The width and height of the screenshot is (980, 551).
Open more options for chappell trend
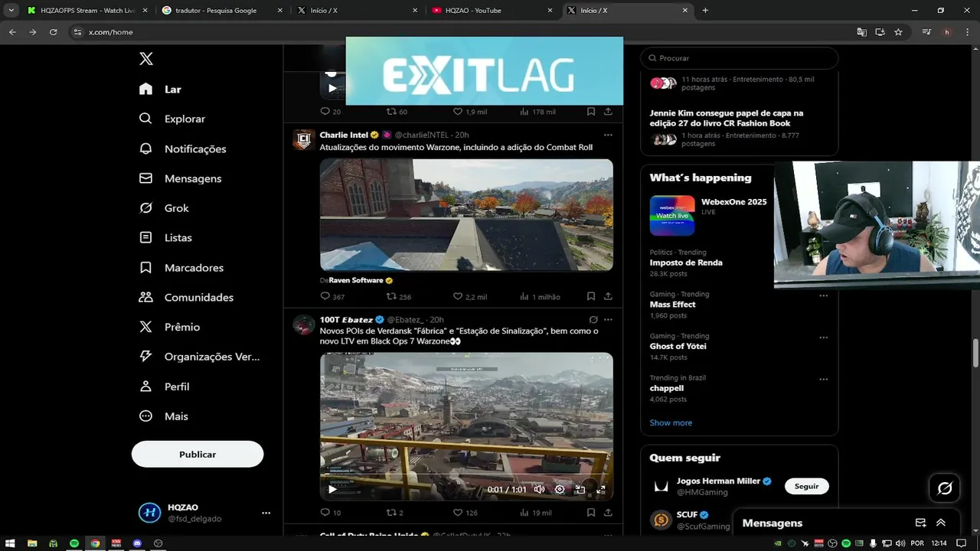[x=824, y=379]
